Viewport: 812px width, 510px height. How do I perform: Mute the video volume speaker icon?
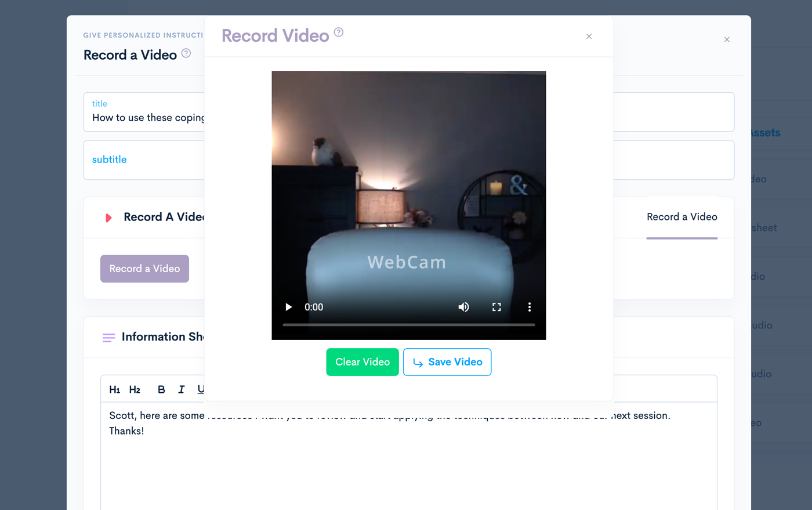[x=463, y=307]
